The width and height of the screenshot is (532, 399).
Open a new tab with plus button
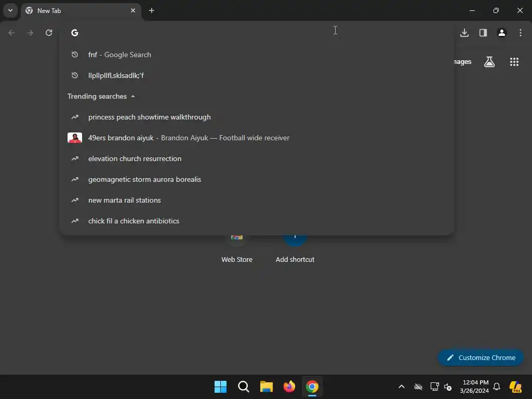(152, 10)
